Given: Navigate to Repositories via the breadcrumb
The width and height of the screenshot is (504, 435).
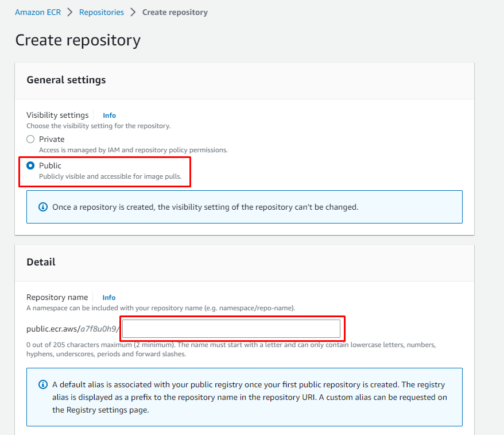Looking at the screenshot, I should pyautogui.click(x=102, y=11).
